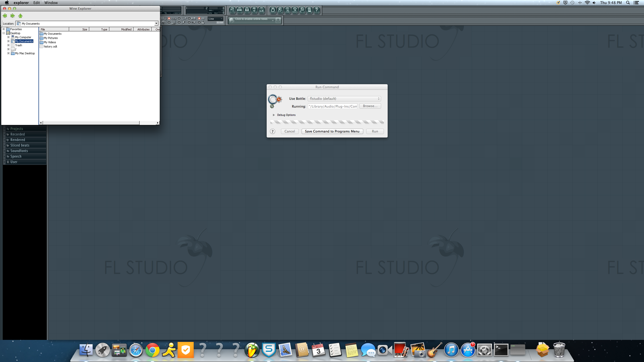Click the Running command path field
Image resolution: width=644 pixels, height=362 pixels.
pyautogui.click(x=333, y=106)
